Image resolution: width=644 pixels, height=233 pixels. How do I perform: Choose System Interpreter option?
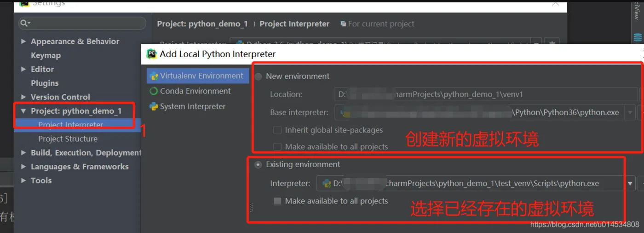(192, 106)
